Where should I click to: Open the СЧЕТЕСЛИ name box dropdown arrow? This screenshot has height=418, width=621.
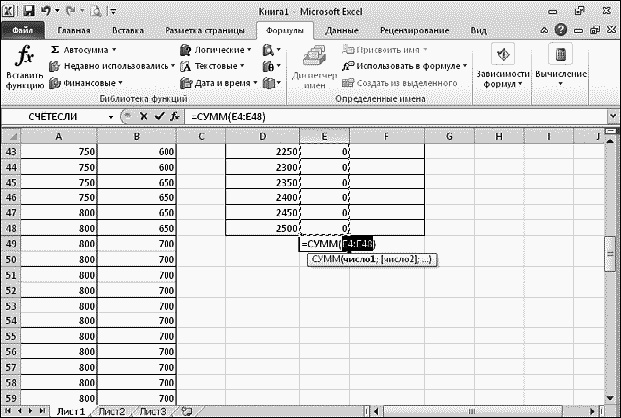(x=109, y=116)
